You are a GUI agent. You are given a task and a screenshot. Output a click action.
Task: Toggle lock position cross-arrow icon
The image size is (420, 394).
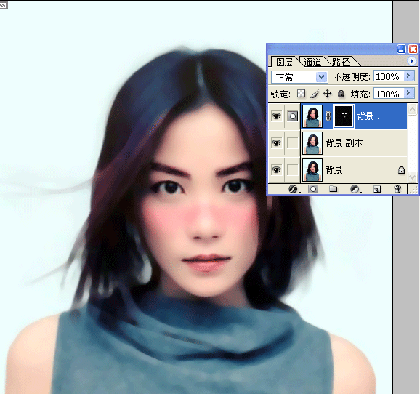(x=327, y=94)
